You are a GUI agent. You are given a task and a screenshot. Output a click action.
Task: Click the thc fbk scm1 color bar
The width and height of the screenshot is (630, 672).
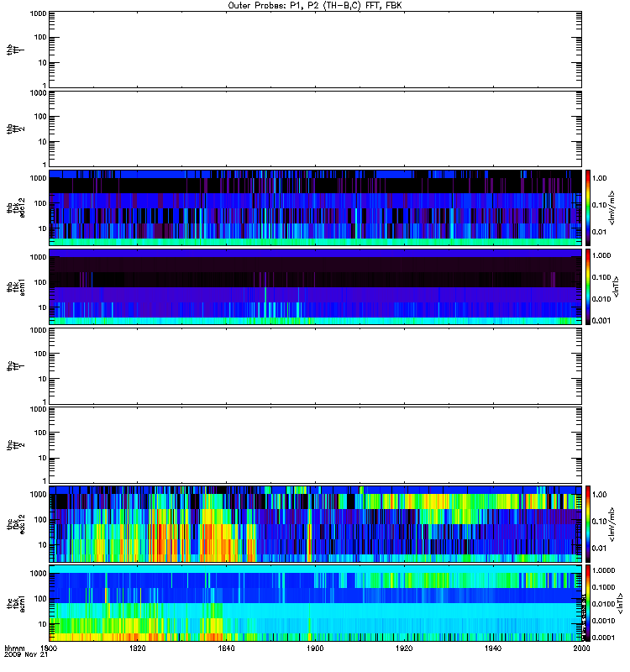[x=588, y=603]
